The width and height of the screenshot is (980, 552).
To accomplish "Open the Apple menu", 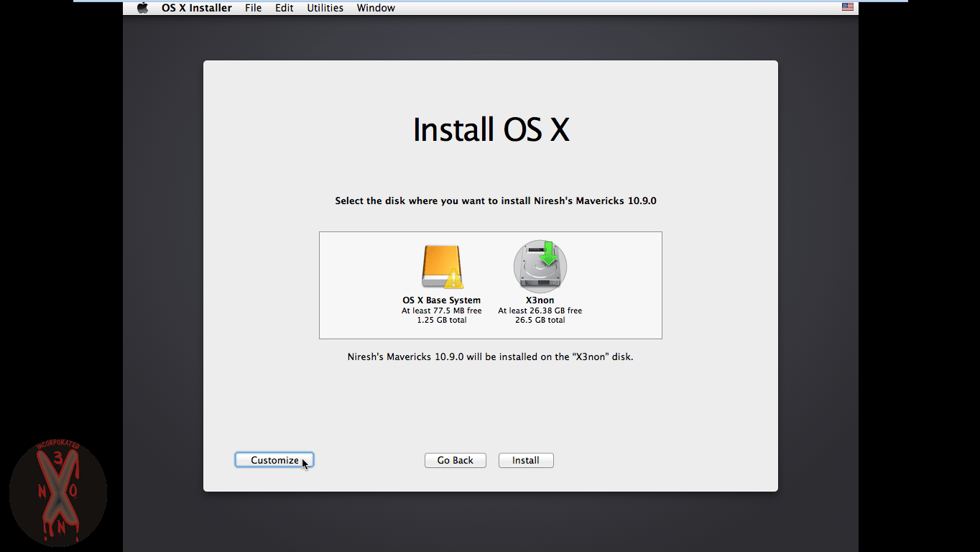I will click(142, 8).
